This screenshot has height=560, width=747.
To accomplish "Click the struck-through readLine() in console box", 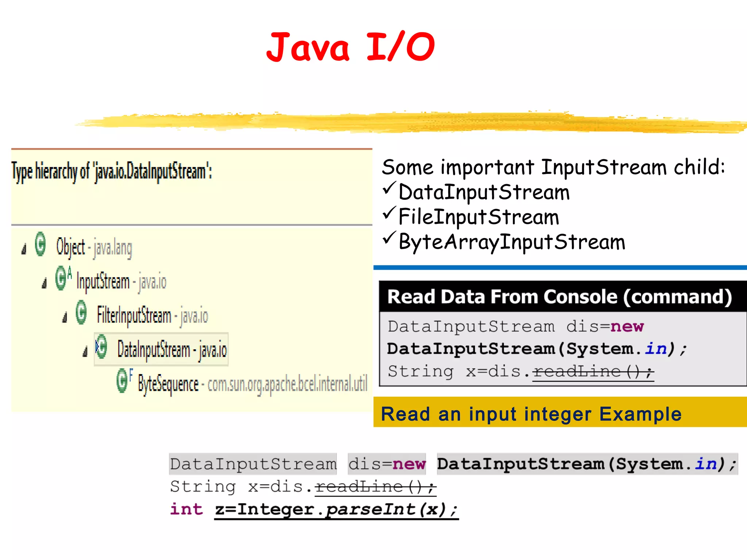I will pyautogui.click(x=593, y=372).
